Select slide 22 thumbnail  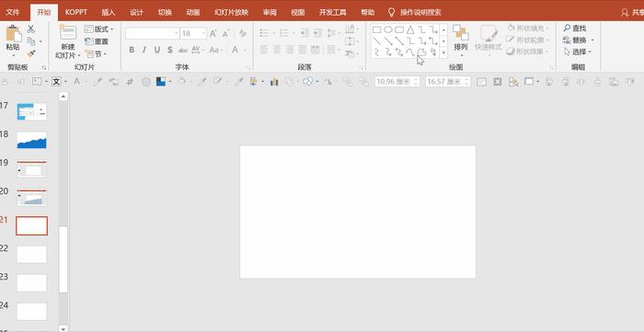(x=31, y=255)
